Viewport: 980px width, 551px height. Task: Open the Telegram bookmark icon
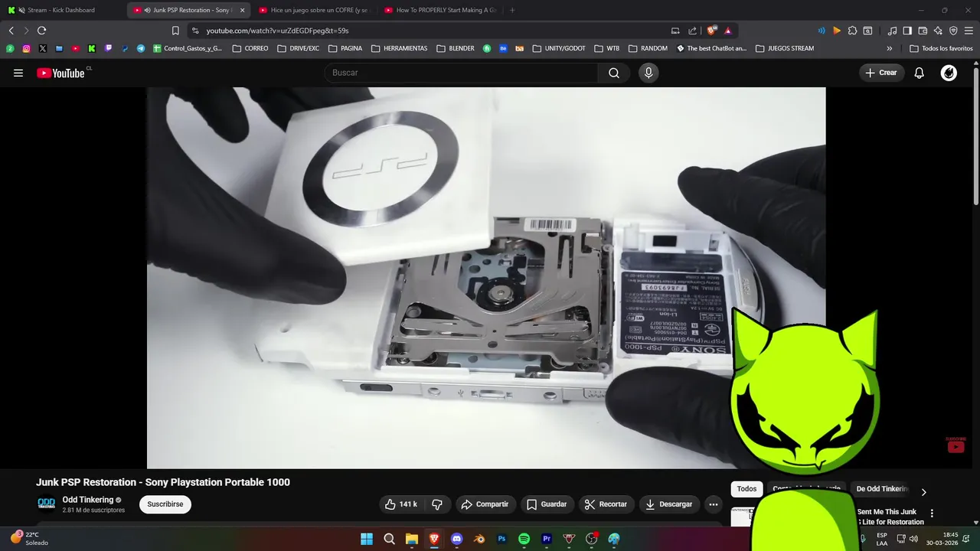141,48
